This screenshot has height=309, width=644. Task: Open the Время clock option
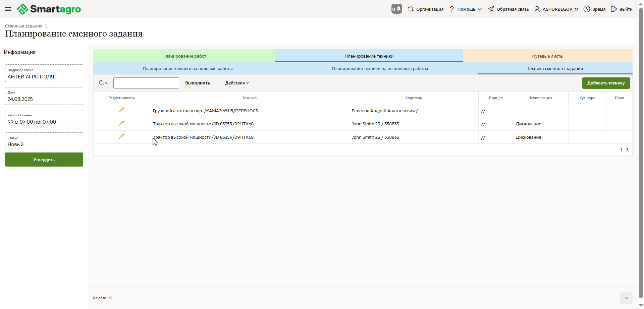coord(595,9)
